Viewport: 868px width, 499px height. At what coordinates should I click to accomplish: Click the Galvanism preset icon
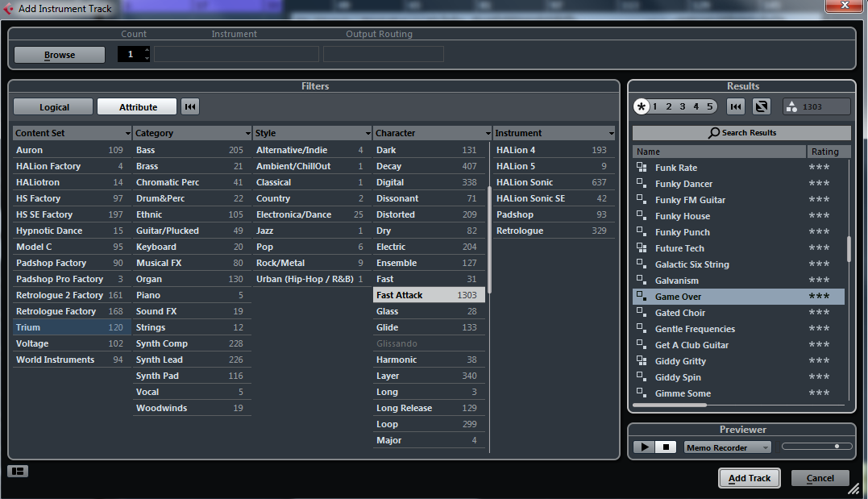point(642,279)
